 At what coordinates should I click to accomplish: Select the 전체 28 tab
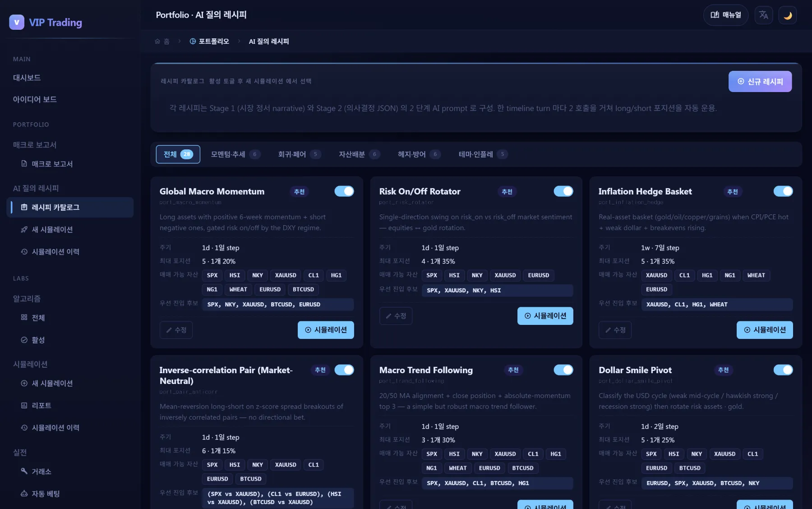[x=178, y=154]
